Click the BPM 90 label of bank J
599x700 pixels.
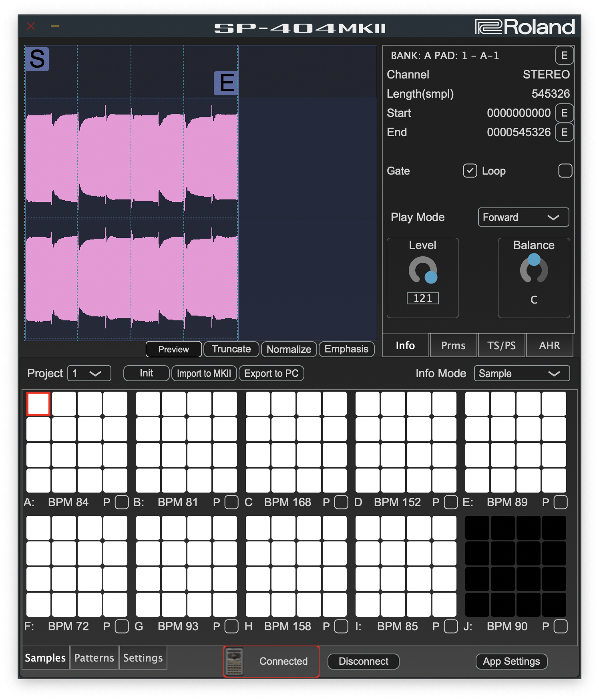[507, 626]
